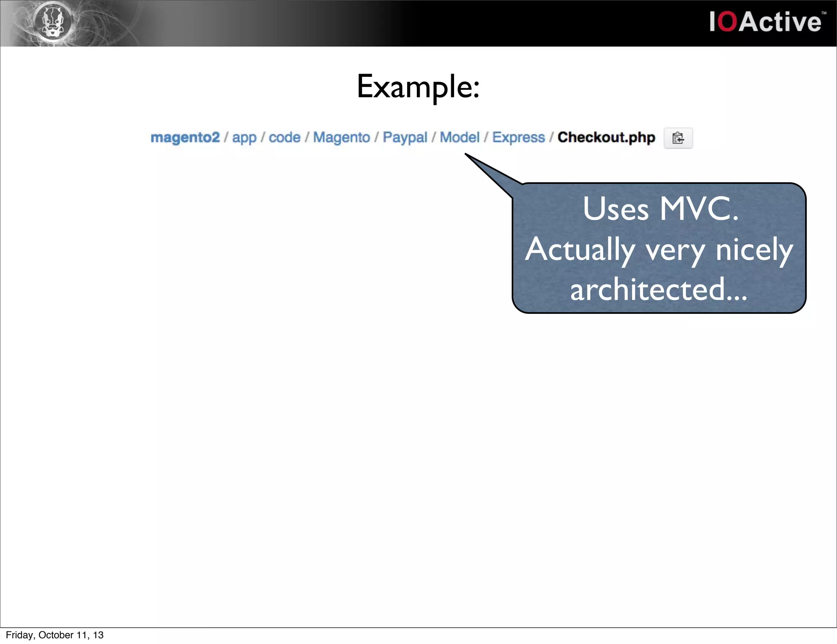Click the 'Uses MVC.' callout text
837x644 pixels.
(660, 209)
